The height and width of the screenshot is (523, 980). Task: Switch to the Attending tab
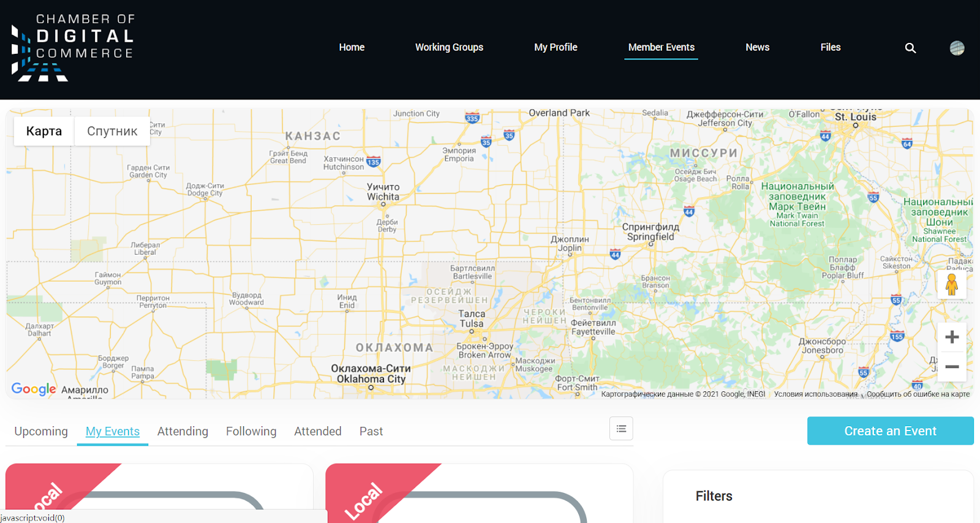(183, 431)
